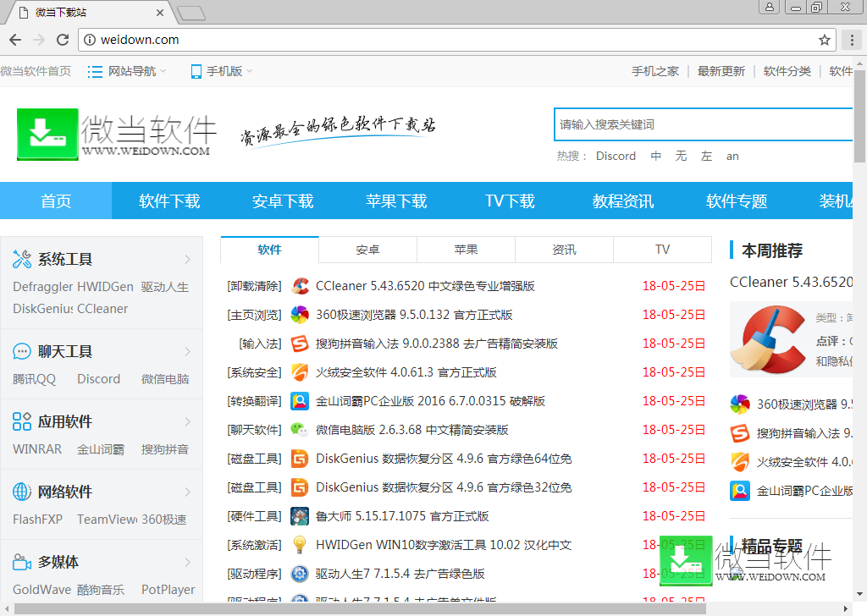Click the 请输入搜索关键词 search box
867x616 pixels.
pyautogui.click(x=703, y=124)
